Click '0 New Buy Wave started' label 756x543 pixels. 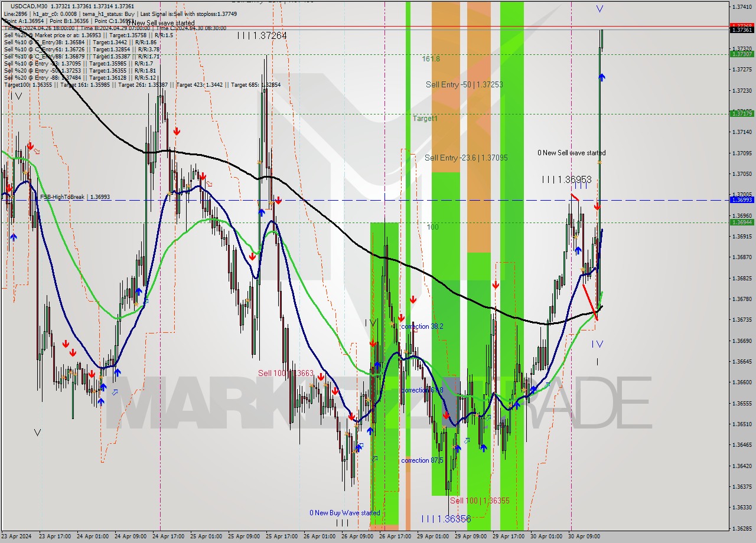(x=345, y=513)
